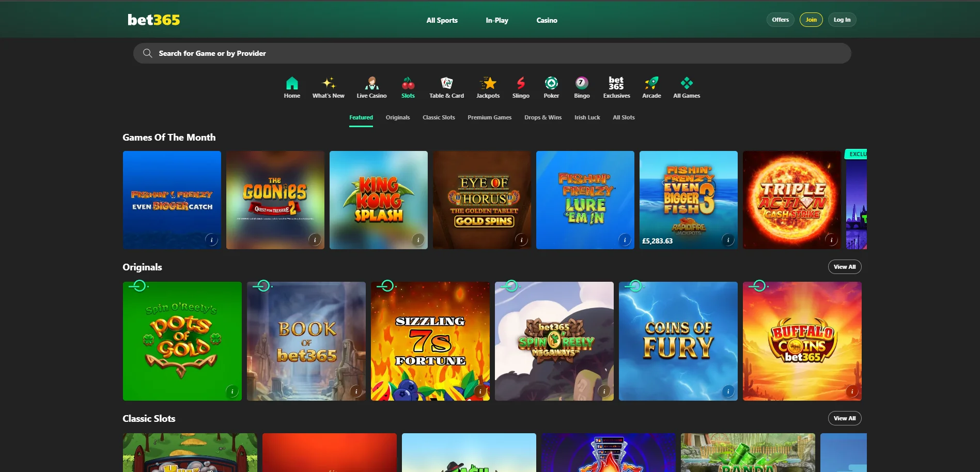Viewport: 980px width, 472px height.
Task: Switch to the Featured tab
Action: point(361,117)
